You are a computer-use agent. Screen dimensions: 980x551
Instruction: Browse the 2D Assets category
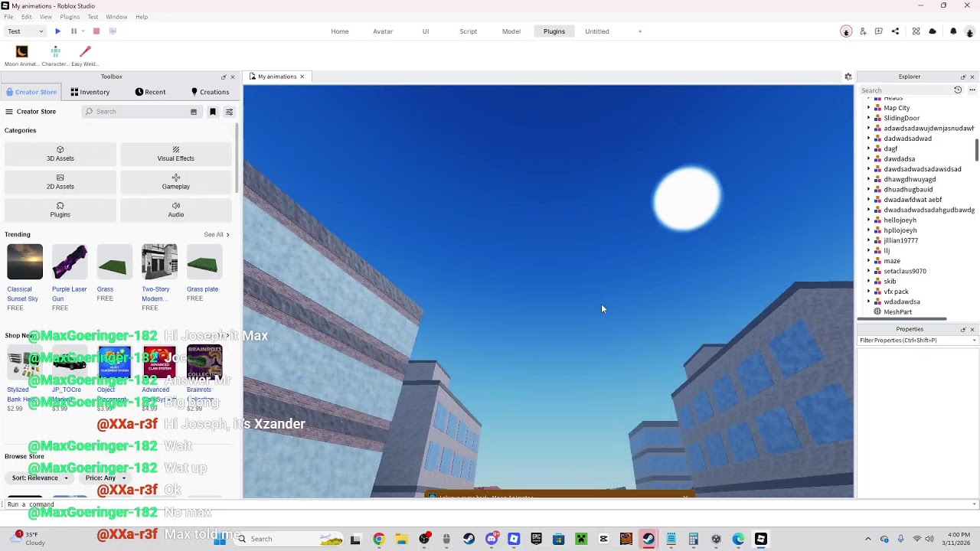click(x=60, y=182)
